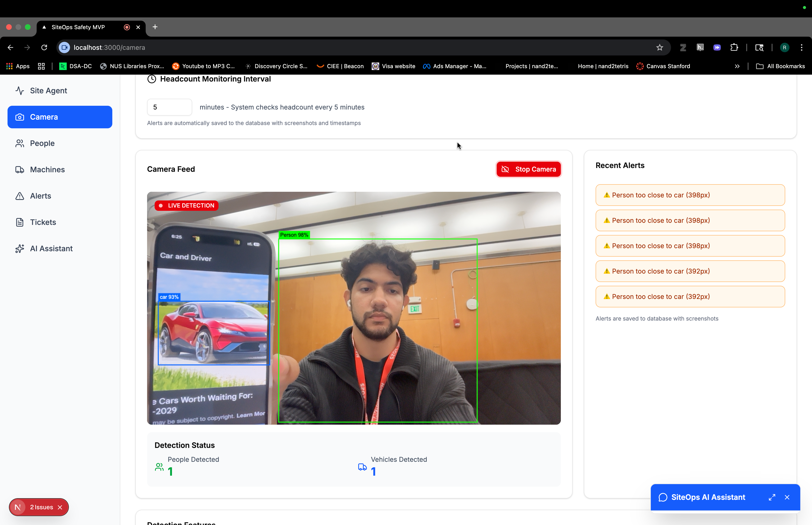The image size is (812, 525).
Task: Open the 2 Issues indicator
Action: (41, 507)
